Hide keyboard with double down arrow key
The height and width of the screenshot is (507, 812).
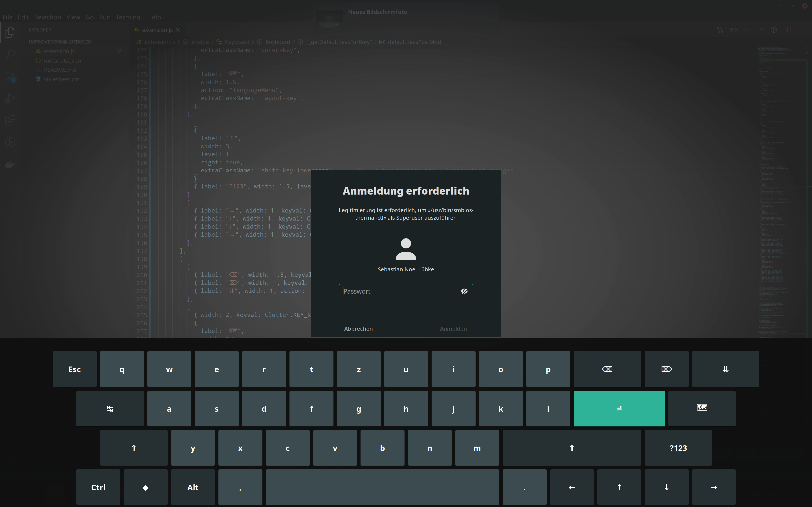(x=725, y=369)
